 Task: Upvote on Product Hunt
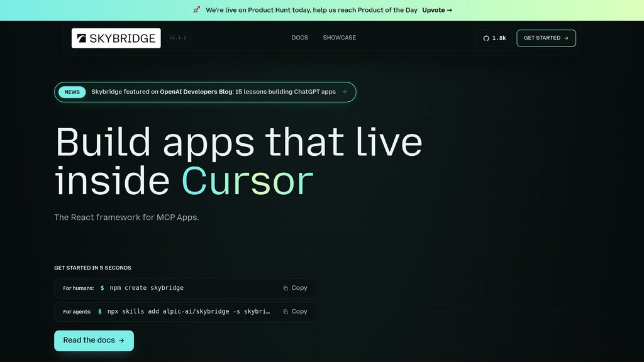pyautogui.click(x=437, y=10)
